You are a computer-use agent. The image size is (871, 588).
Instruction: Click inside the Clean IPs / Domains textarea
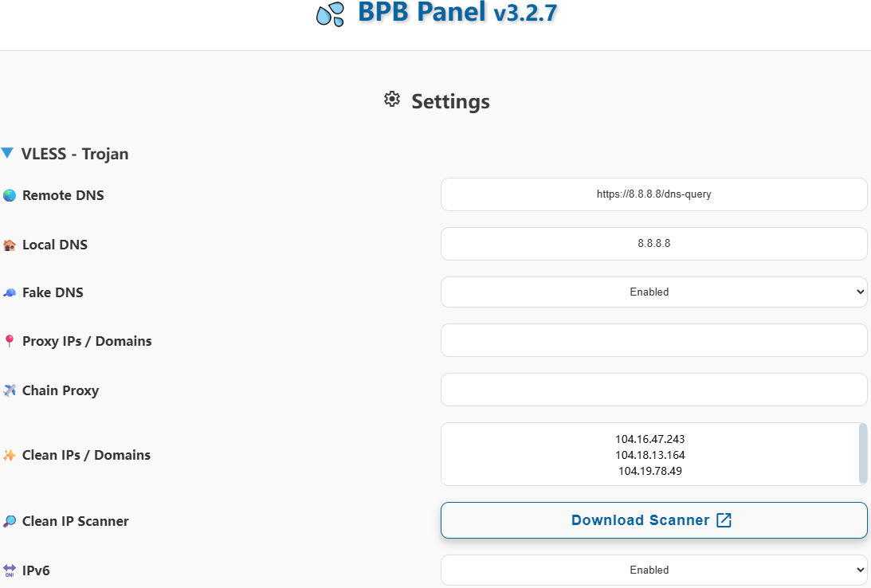649,454
